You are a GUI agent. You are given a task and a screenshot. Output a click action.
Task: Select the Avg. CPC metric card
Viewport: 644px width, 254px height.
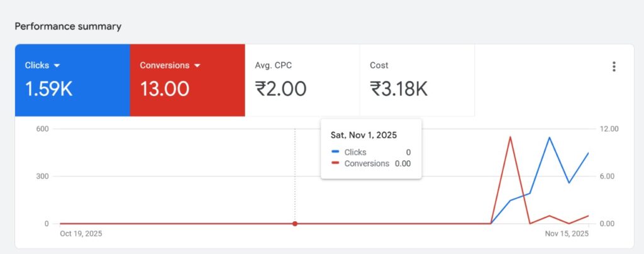[302, 80]
